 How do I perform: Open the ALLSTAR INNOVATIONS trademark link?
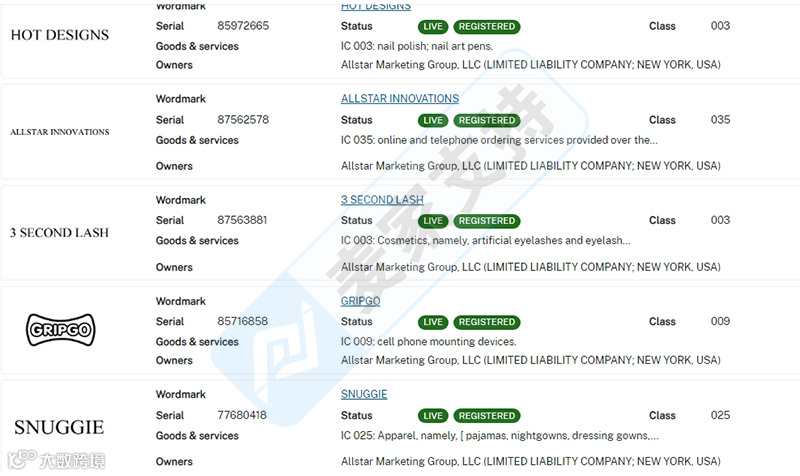pos(399,98)
